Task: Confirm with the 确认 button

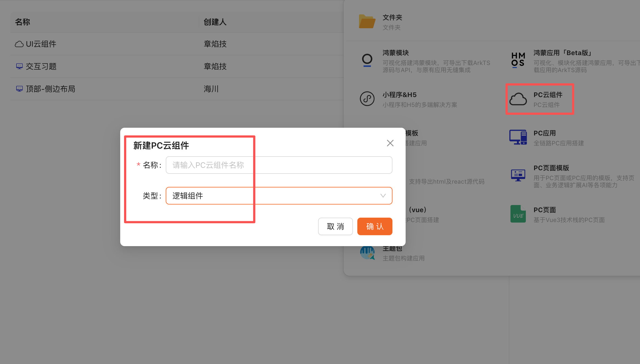Action: coord(374,226)
